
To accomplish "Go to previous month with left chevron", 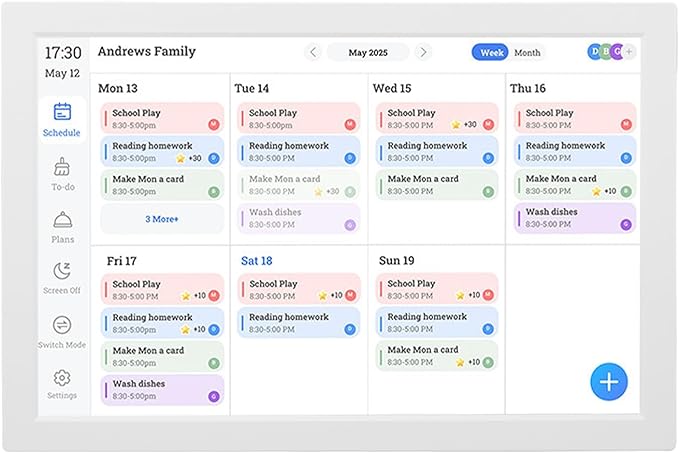I will [313, 52].
